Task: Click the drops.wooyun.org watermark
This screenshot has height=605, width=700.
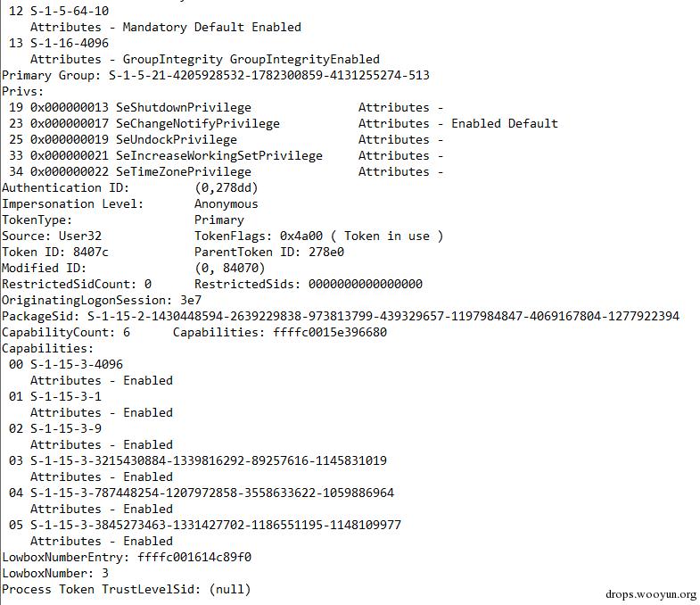Action: pyautogui.click(x=650, y=593)
